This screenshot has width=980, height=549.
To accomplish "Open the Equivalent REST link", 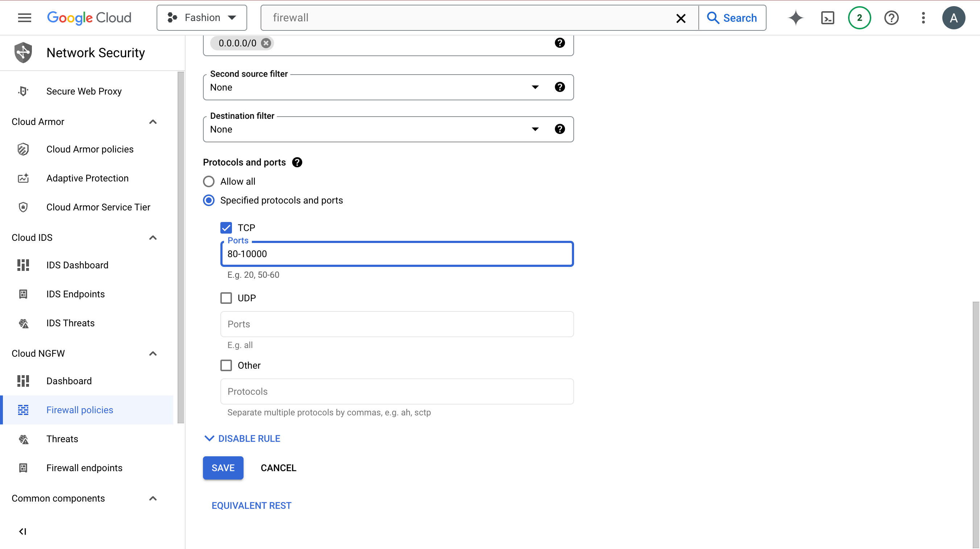I will point(251,505).
